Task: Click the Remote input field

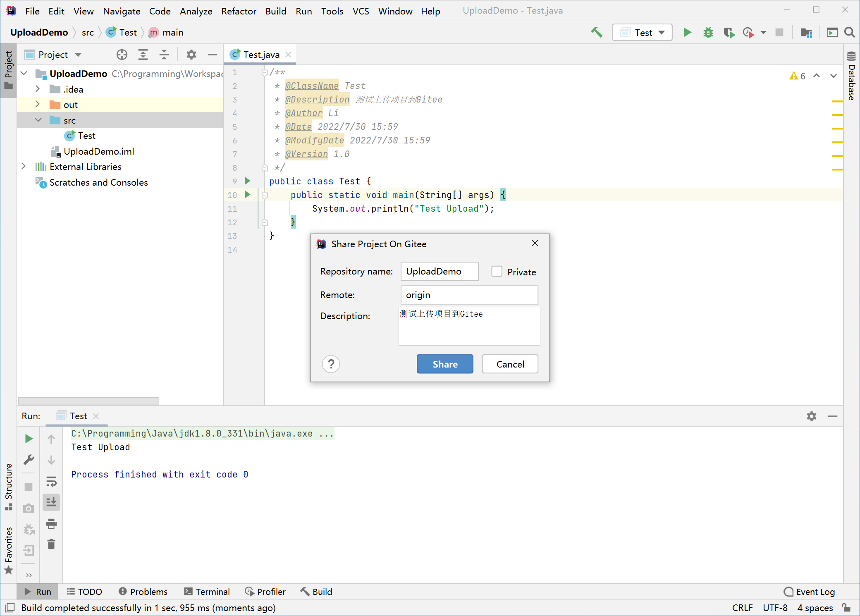Action: pos(469,295)
